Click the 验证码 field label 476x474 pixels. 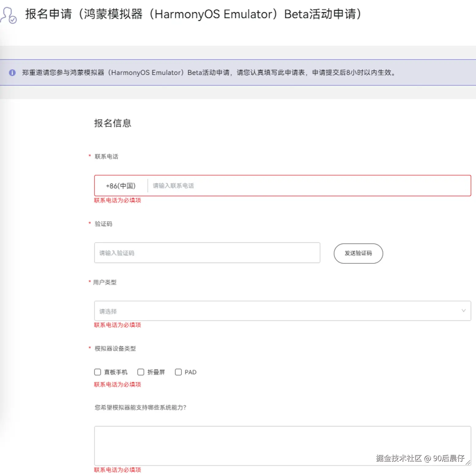(x=103, y=224)
